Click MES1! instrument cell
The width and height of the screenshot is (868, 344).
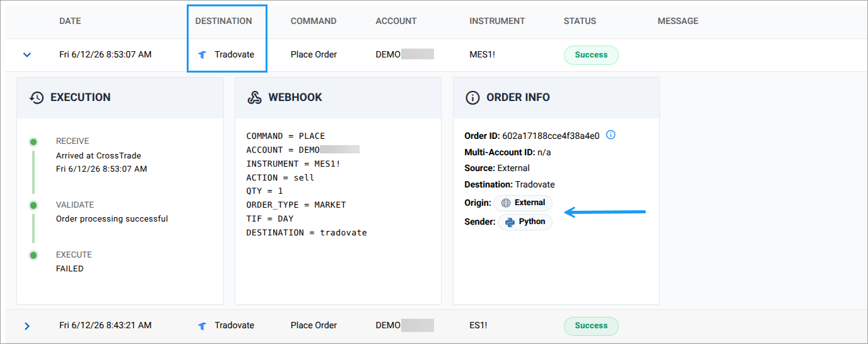(x=483, y=55)
